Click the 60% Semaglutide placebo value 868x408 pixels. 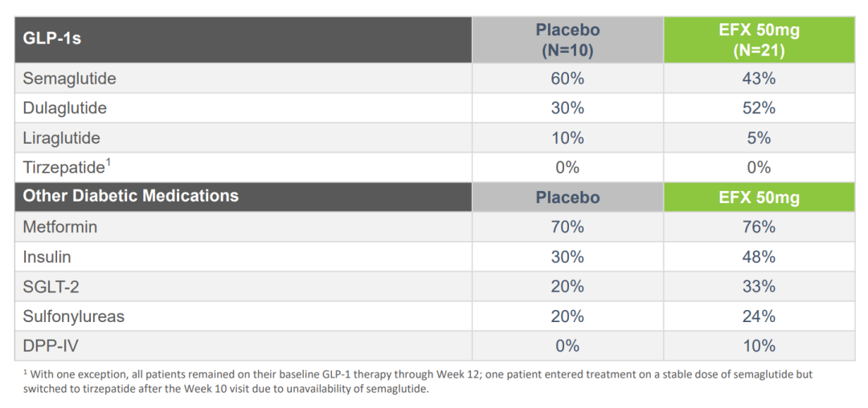567,79
